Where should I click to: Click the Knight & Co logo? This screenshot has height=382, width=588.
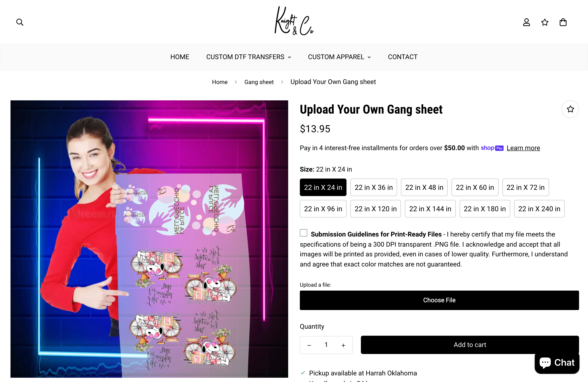pos(294,22)
